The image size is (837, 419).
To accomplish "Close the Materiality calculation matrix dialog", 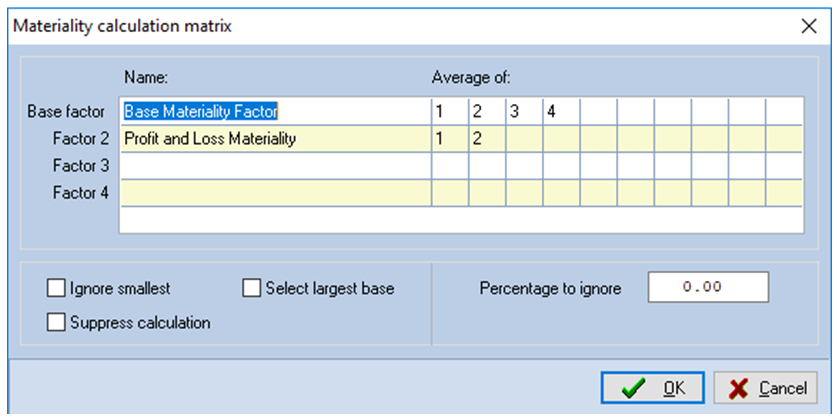I will pyautogui.click(x=809, y=26).
